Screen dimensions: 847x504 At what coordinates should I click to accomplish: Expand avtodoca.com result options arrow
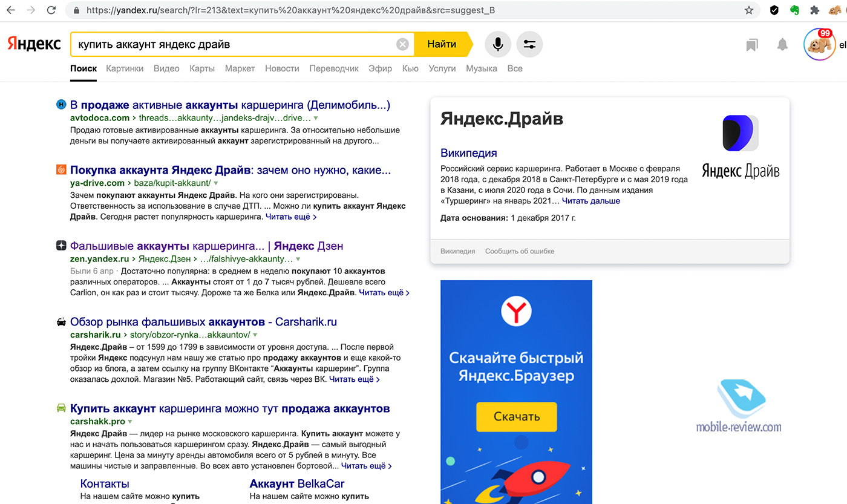tap(316, 118)
